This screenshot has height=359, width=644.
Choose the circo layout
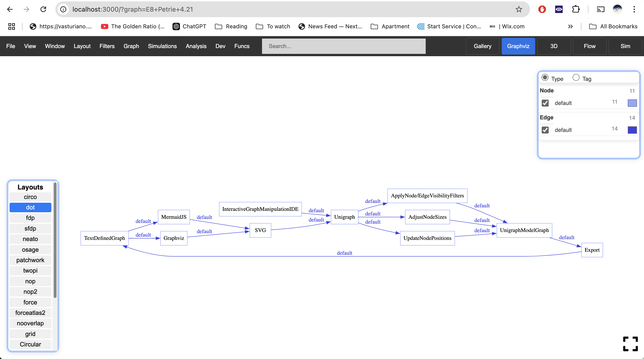pyautogui.click(x=30, y=197)
